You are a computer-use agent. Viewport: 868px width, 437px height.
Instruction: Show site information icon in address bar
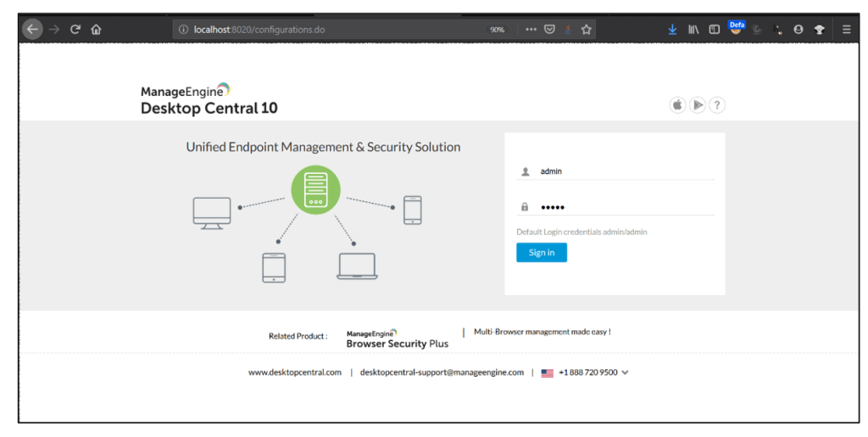[x=183, y=30]
